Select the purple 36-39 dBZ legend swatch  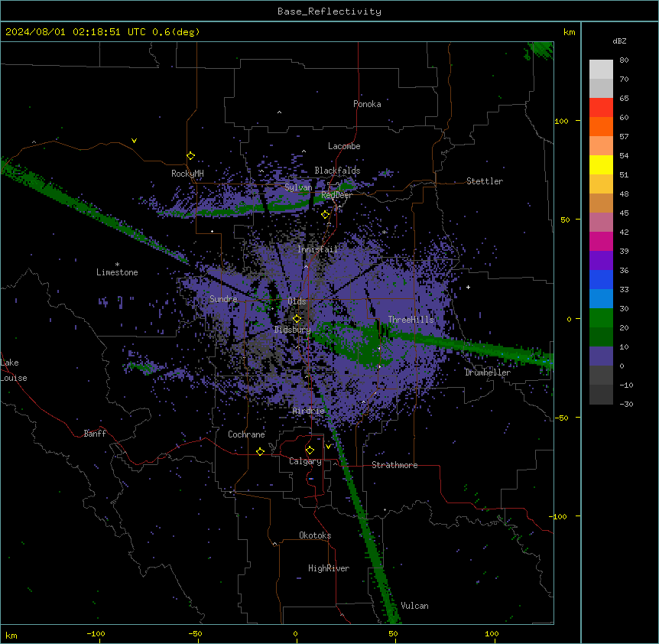pos(601,261)
